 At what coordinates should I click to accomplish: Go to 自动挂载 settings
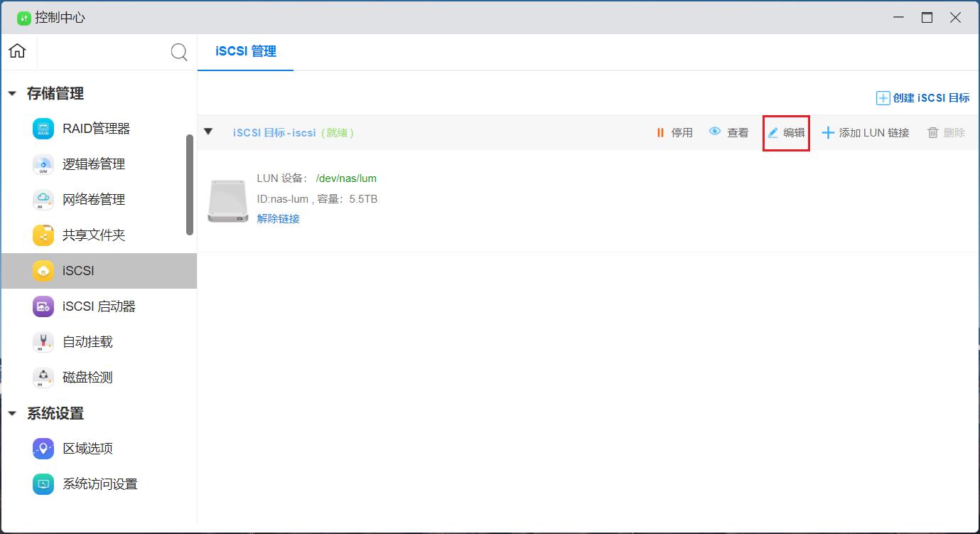tap(87, 342)
